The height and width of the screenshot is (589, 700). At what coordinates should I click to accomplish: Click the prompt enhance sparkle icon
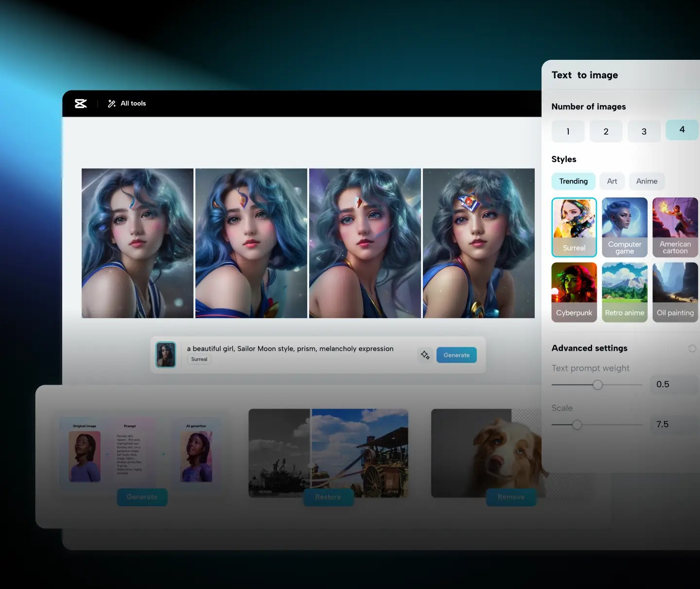425,355
